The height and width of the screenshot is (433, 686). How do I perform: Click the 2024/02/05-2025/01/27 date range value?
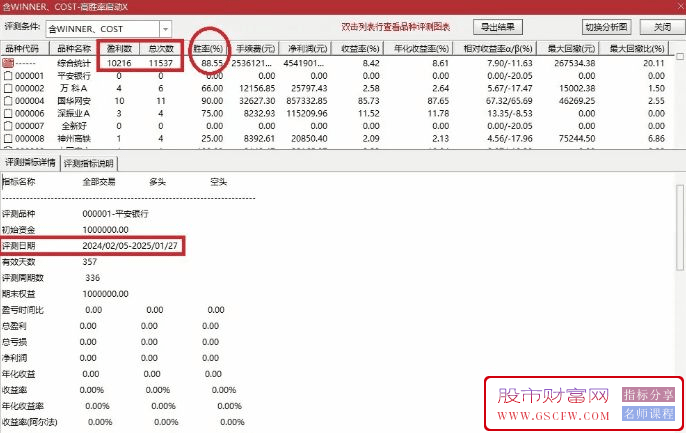pyautogui.click(x=130, y=246)
